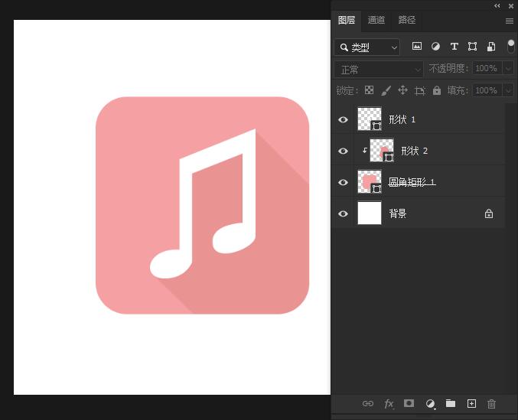Click the 不透明度 label
Screen dimensions: 518x420
point(448,68)
